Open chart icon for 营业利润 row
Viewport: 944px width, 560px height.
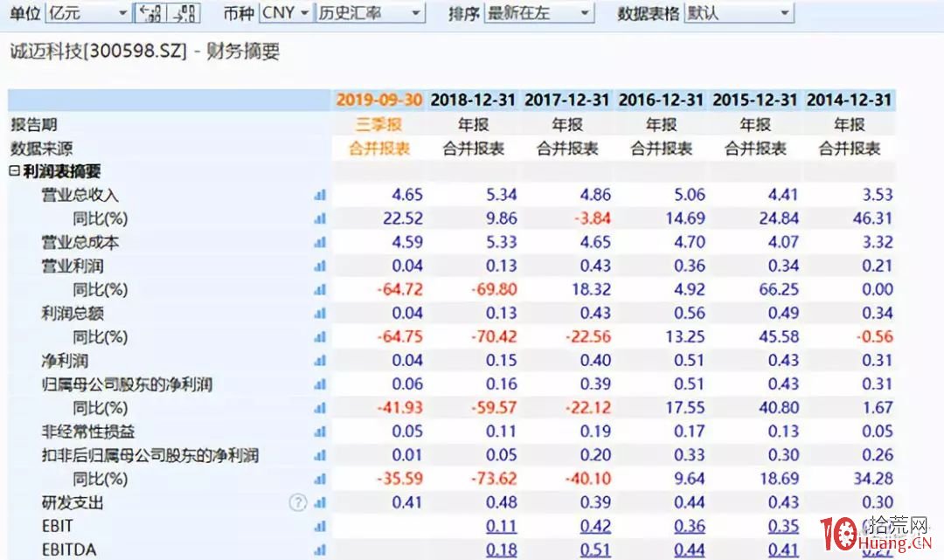click(x=320, y=266)
